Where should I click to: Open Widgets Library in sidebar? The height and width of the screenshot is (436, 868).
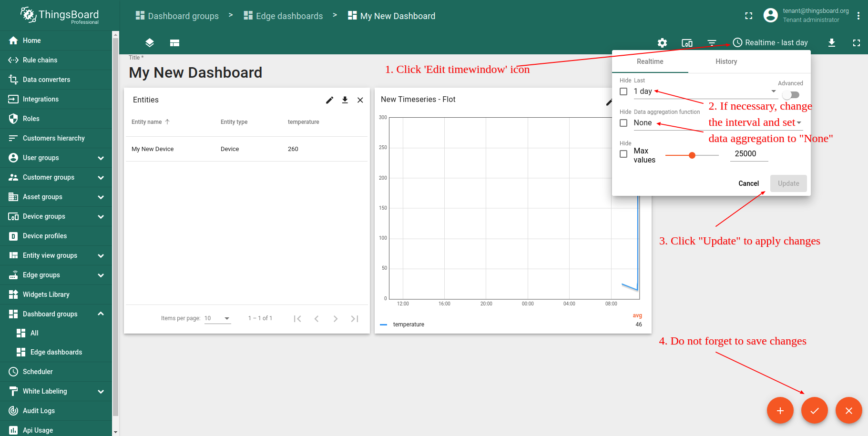pyautogui.click(x=56, y=294)
